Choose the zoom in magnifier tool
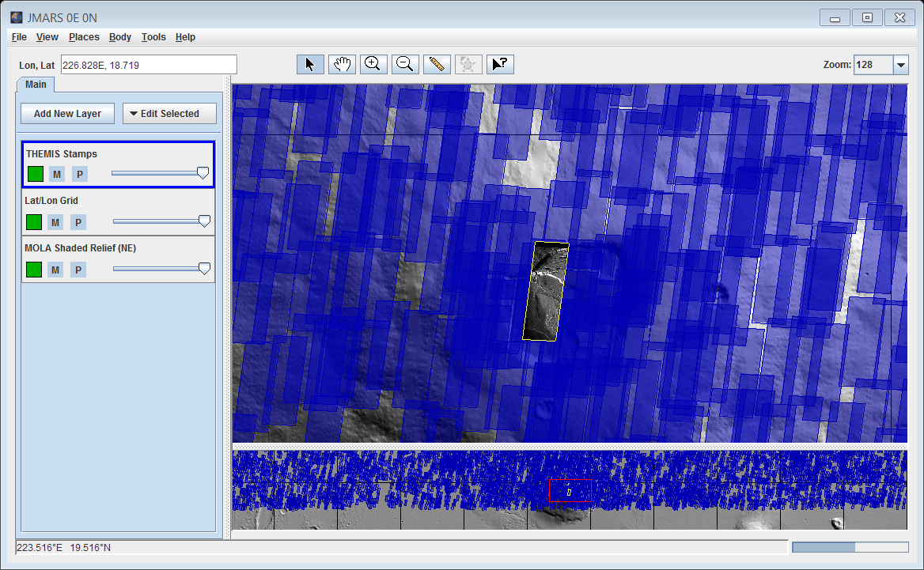The width and height of the screenshot is (924, 570). click(x=373, y=64)
